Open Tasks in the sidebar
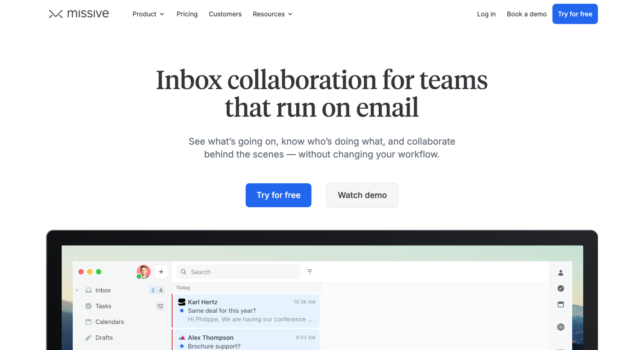 point(103,306)
